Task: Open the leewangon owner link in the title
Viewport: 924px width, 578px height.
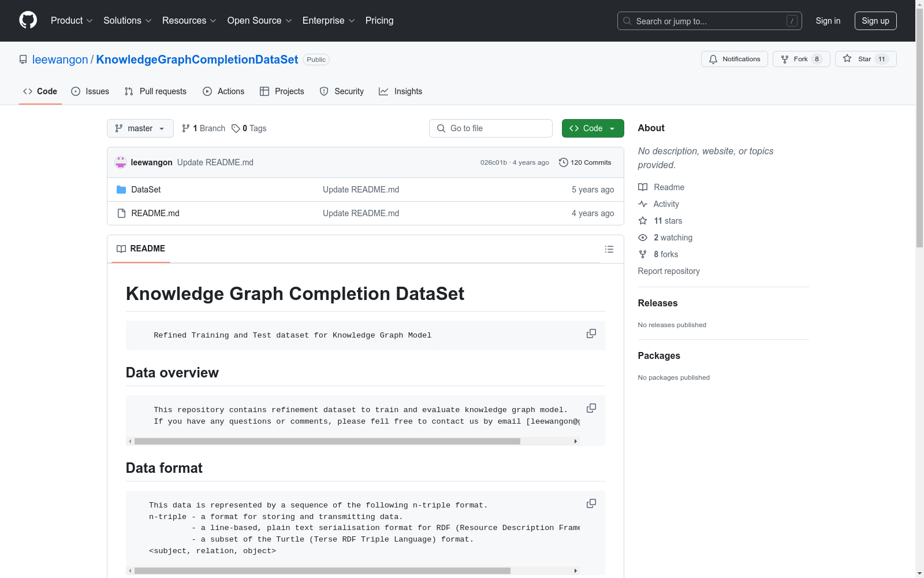Action: tap(60, 60)
